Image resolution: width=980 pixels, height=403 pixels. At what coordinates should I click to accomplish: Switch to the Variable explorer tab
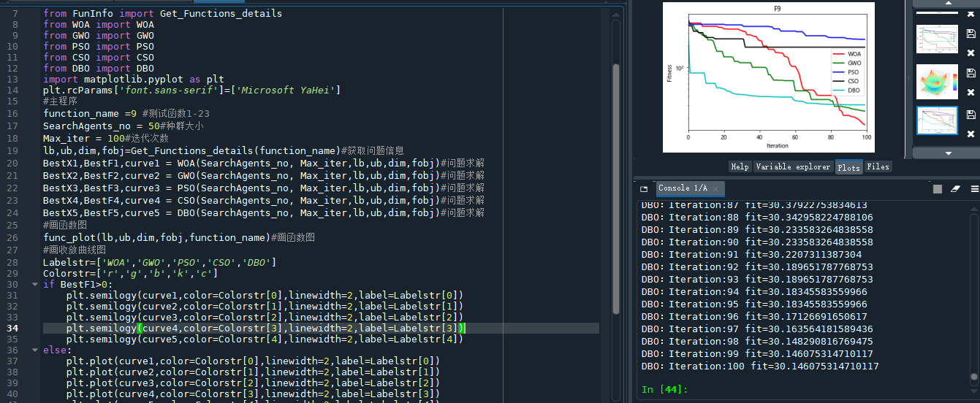point(793,166)
